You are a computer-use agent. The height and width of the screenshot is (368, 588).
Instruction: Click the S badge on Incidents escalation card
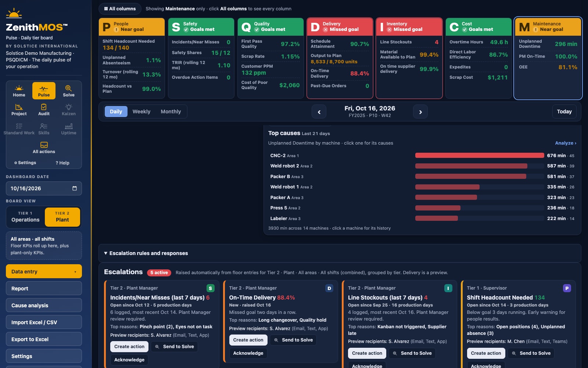[211, 289]
